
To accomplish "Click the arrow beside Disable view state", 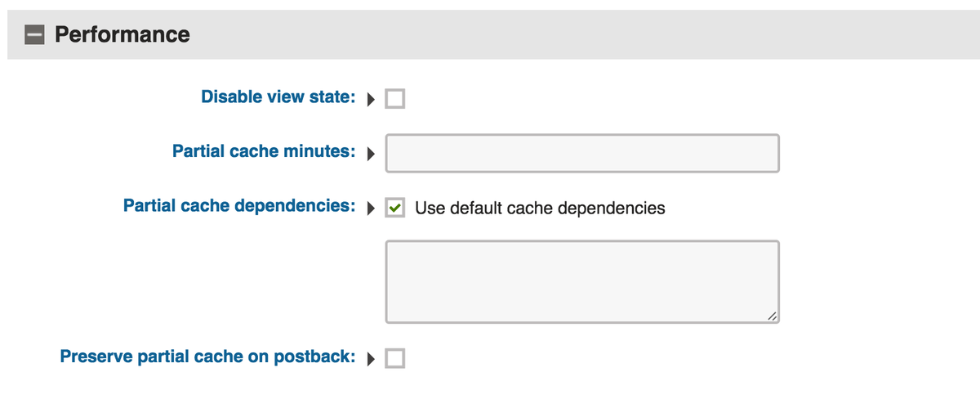I will [371, 100].
